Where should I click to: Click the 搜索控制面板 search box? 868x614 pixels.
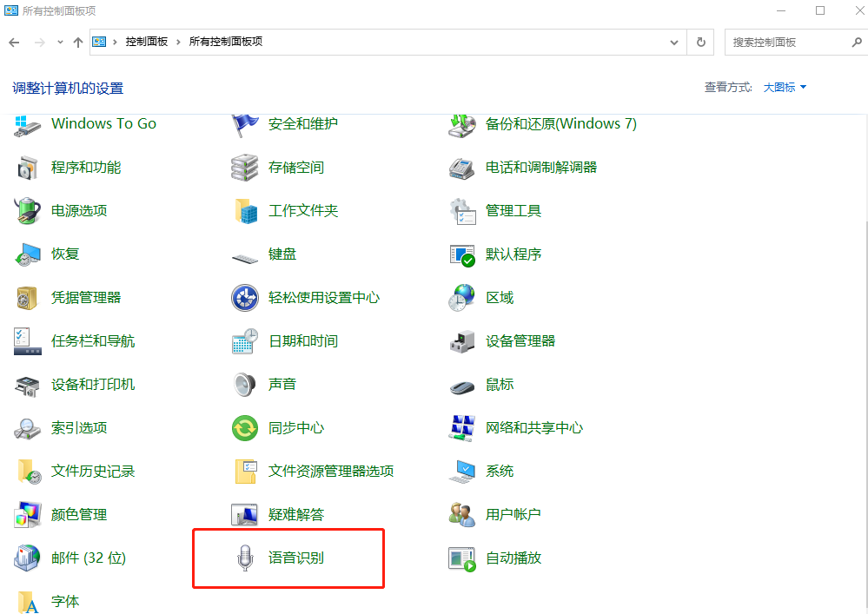tap(786, 42)
